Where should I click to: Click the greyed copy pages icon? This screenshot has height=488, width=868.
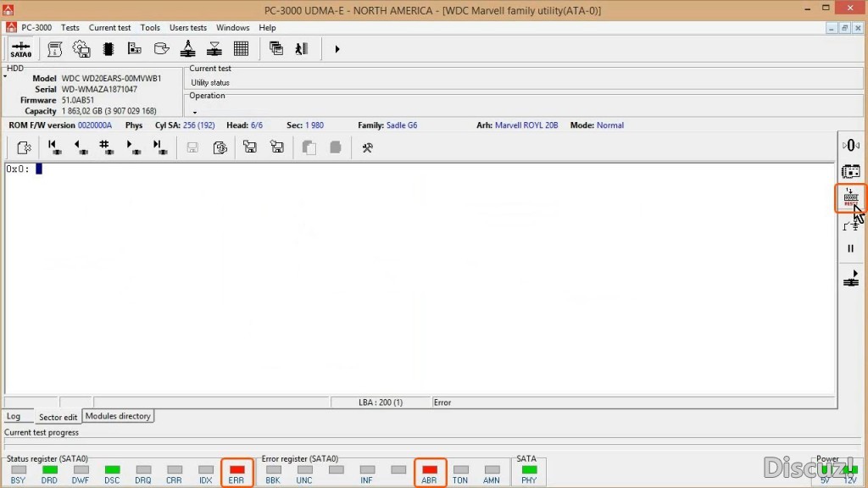pos(309,147)
